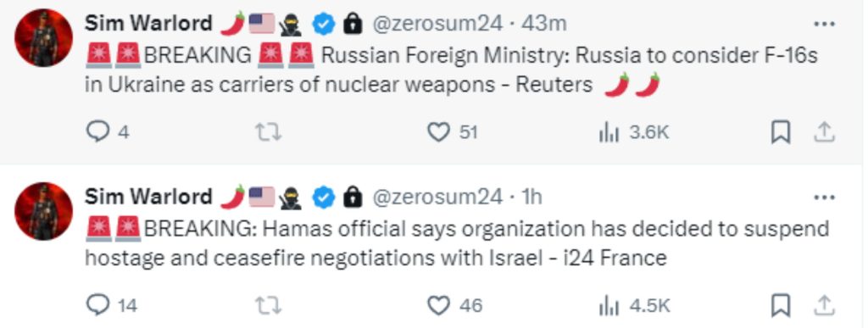Bookmark the i24 France tweet
Image resolution: width=868 pixels, height=328 pixels.
pos(781,305)
